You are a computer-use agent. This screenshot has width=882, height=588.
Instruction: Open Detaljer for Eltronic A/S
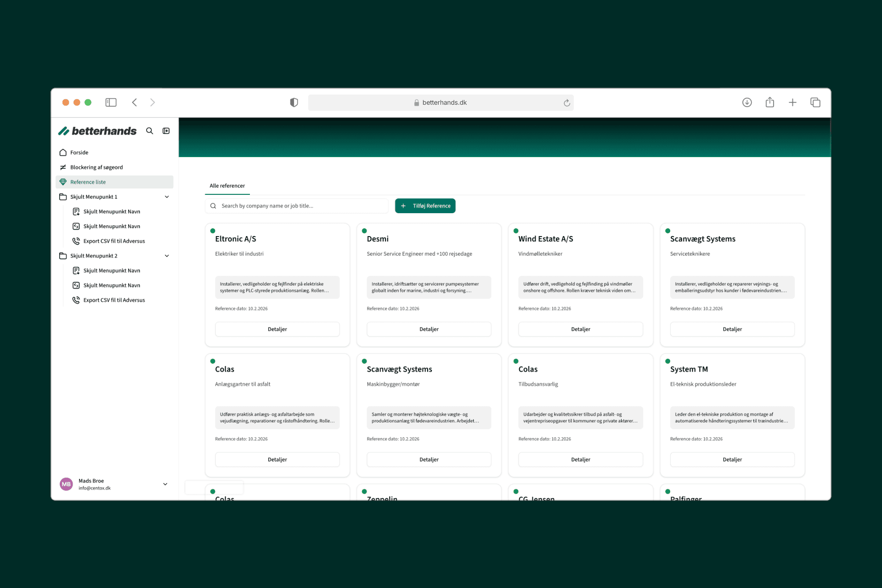[x=277, y=329]
